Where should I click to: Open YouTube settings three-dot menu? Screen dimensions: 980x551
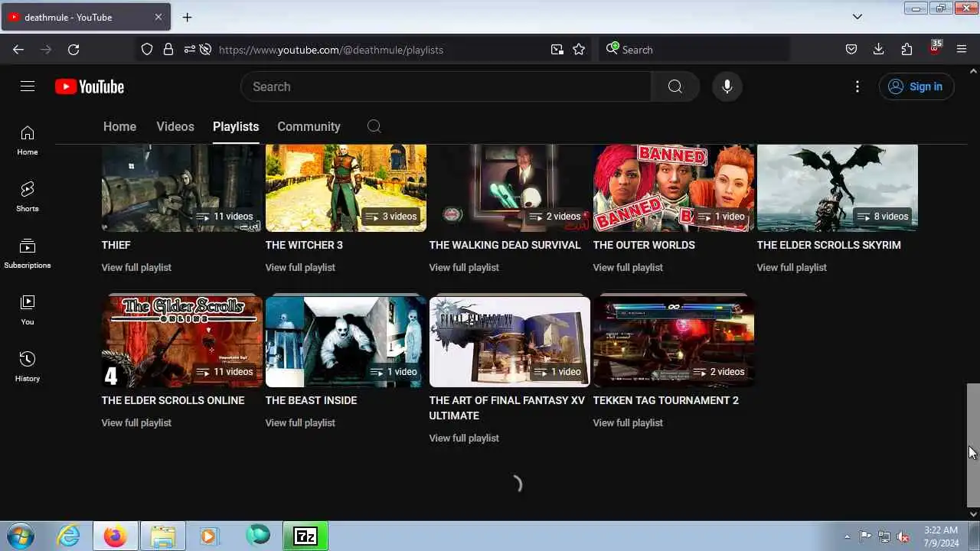pos(857,86)
